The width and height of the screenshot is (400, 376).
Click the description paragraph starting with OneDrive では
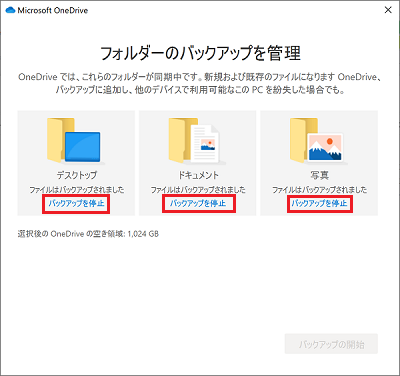(200, 83)
